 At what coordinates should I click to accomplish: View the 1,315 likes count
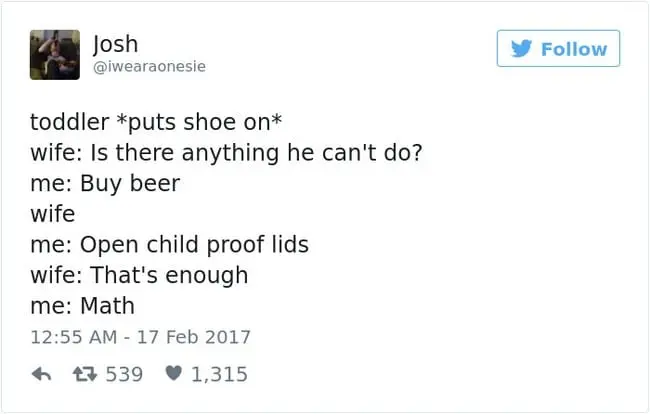coord(218,374)
